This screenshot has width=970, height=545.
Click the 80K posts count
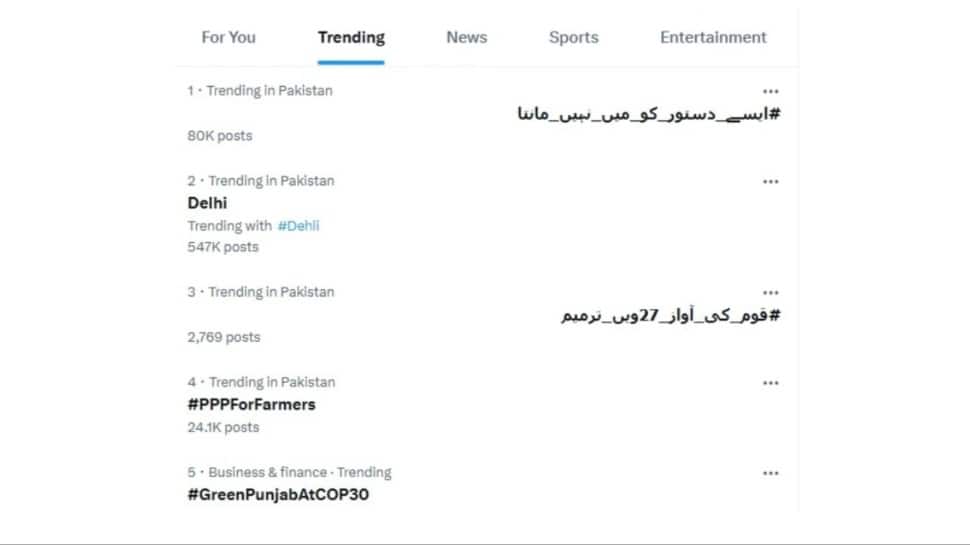220,136
